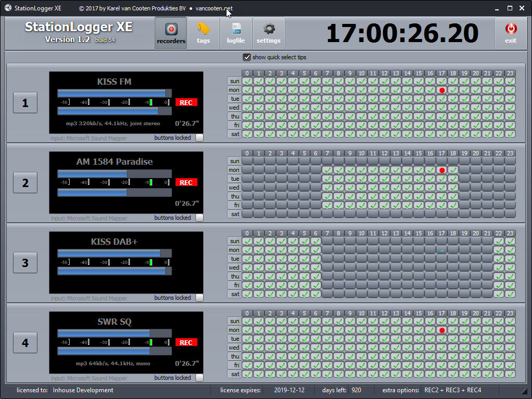Click the sat row label in SWR SQ schedule
532x399 pixels.
(x=234, y=374)
